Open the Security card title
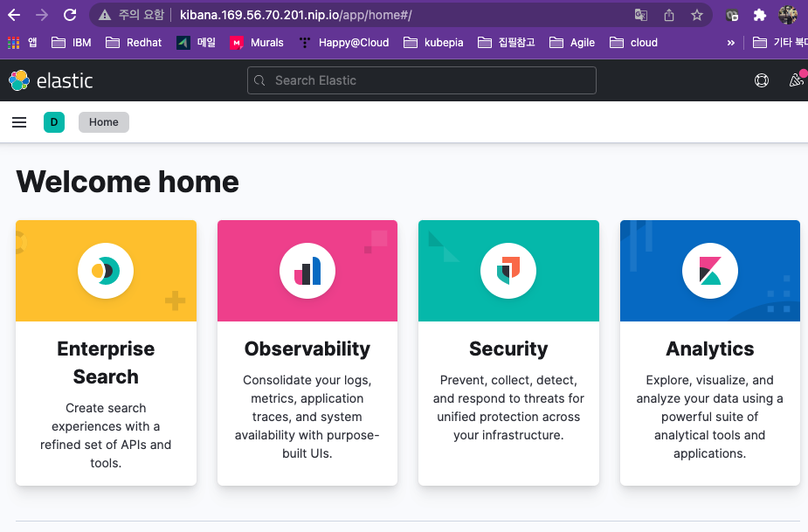The height and width of the screenshot is (532, 808). pyautogui.click(x=508, y=349)
